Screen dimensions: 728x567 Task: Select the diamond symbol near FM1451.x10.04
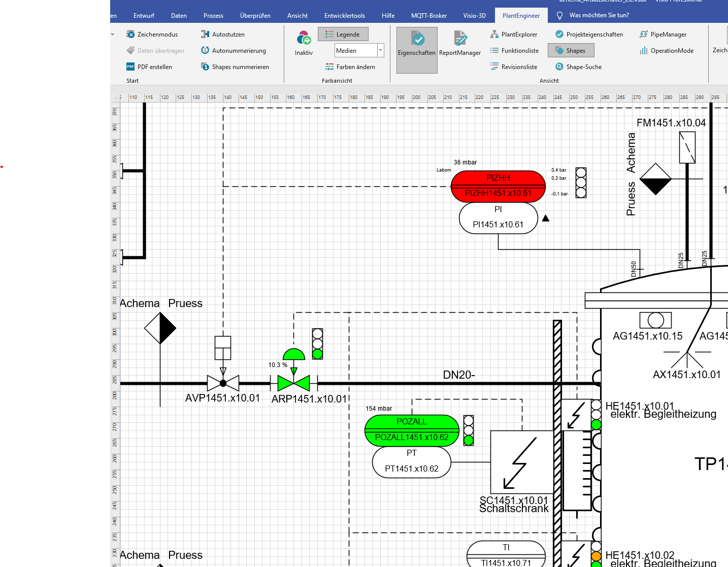(655, 179)
